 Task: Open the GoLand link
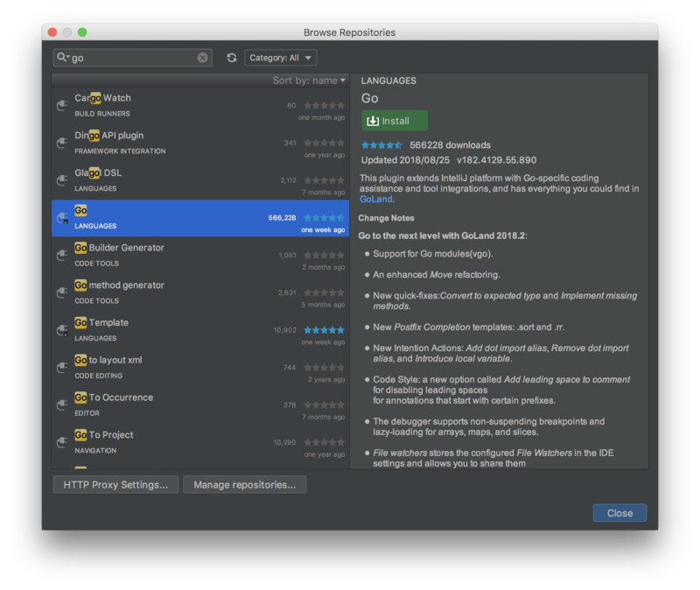point(376,200)
